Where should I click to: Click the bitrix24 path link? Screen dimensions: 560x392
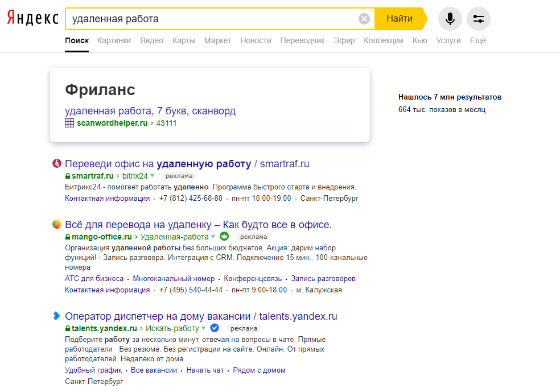click(135, 176)
